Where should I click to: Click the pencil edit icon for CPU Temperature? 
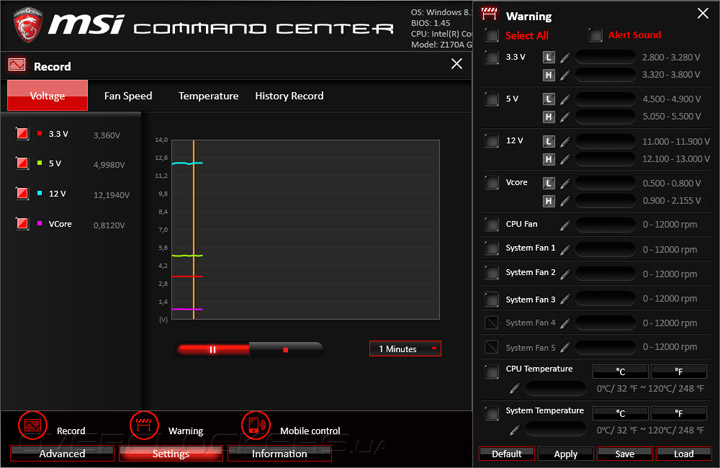point(515,389)
